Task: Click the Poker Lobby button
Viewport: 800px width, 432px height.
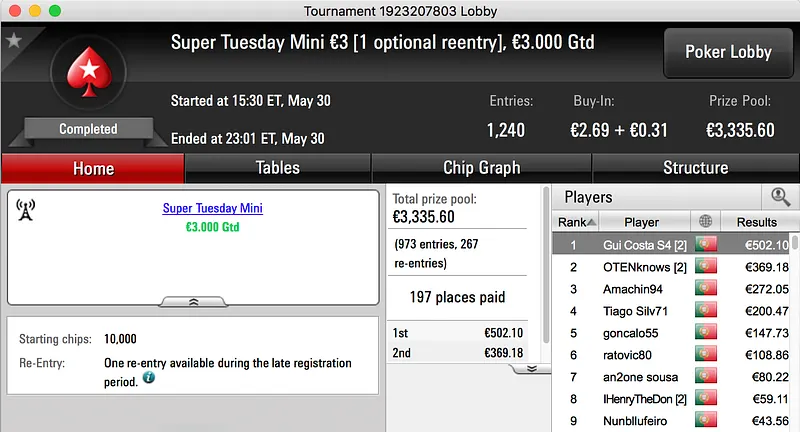Action: click(727, 52)
